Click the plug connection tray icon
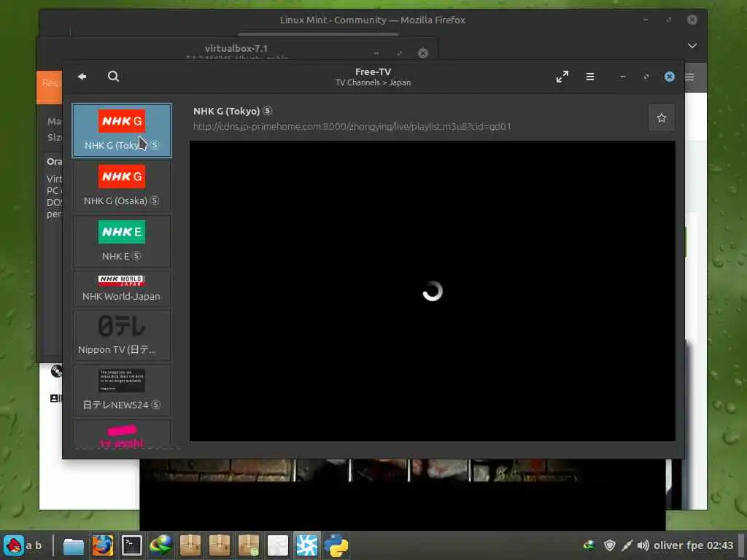747x560 pixels. click(x=627, y=545)
